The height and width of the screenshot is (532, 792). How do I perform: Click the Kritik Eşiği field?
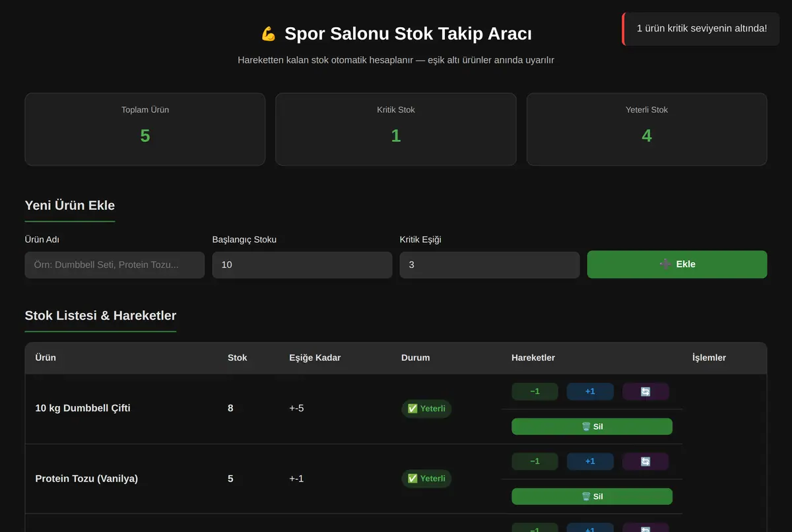(490, 265)
